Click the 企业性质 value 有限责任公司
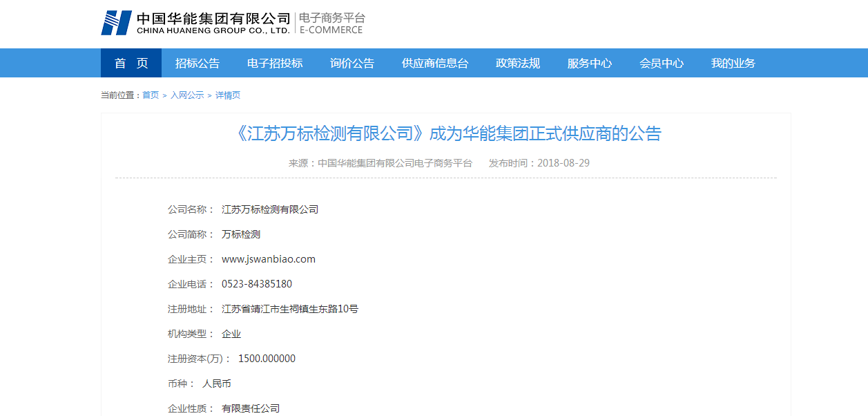Viewport: 868px width, 416px height. [251, 408]
